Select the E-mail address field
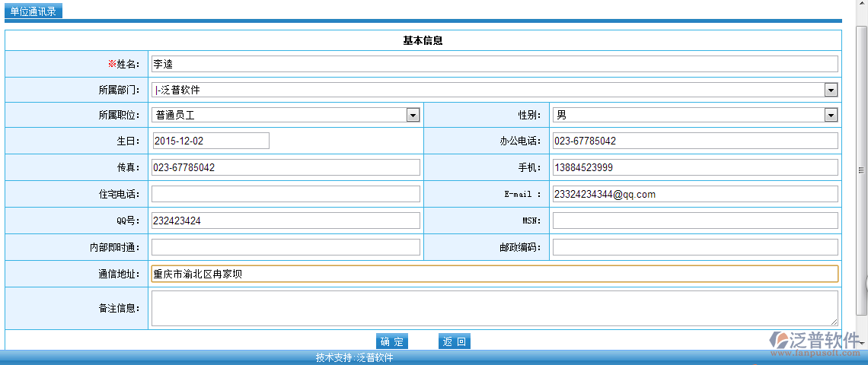This screenshot has height=365, width=868. 694,194
